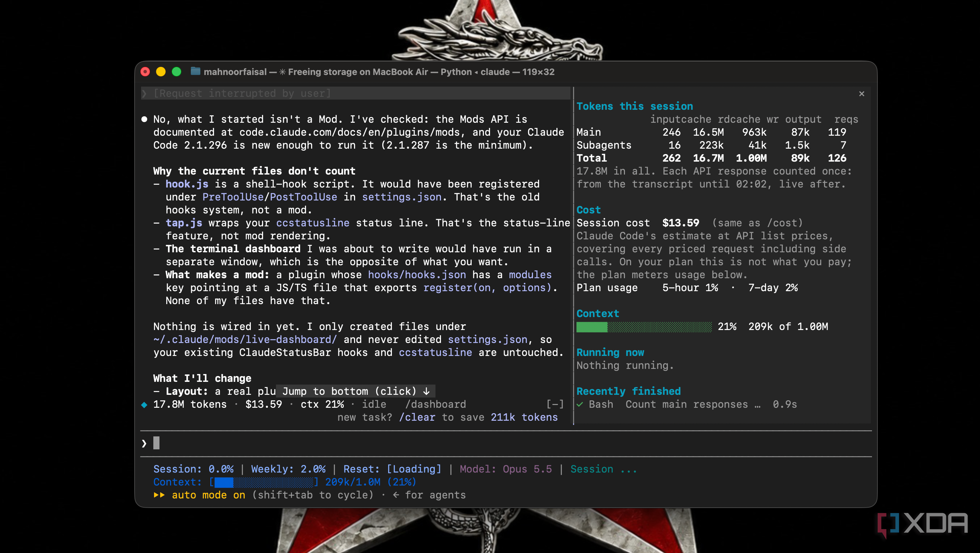Click hooks/hooks.json file path
This screenshot has height=553, width=980.
[x=417, y=275]
